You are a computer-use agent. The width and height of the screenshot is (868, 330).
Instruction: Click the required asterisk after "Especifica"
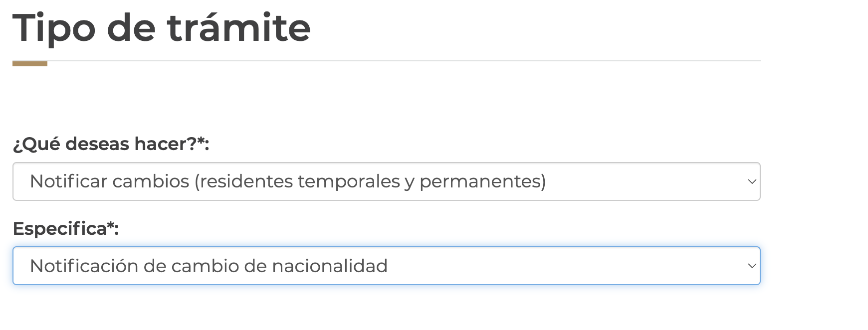tap(111, 226)
